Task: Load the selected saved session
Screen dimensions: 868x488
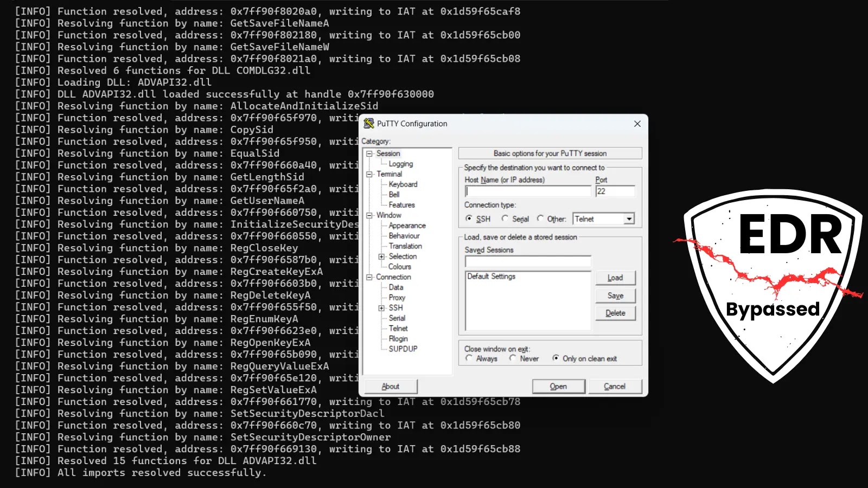Action: click(x=615, y=277)
